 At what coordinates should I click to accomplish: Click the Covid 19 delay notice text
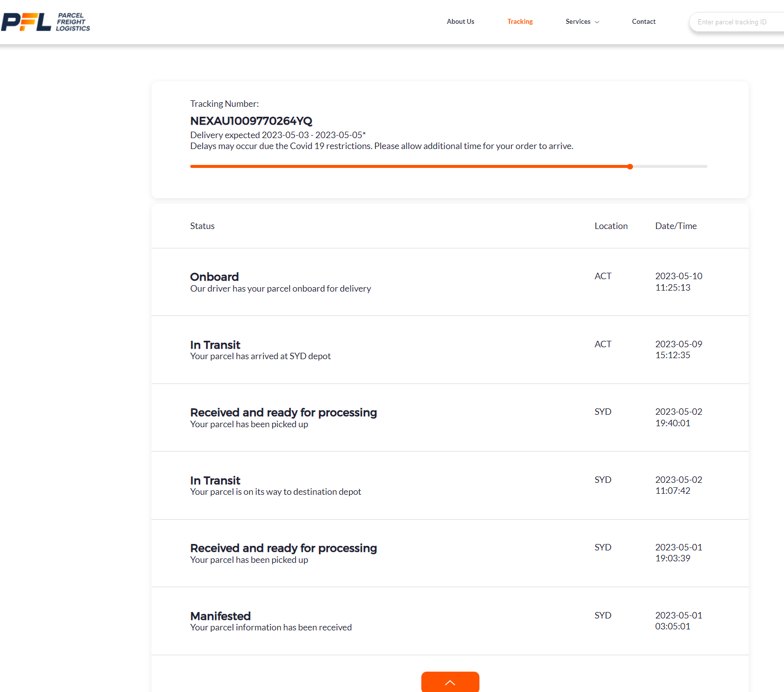[381, 146]
